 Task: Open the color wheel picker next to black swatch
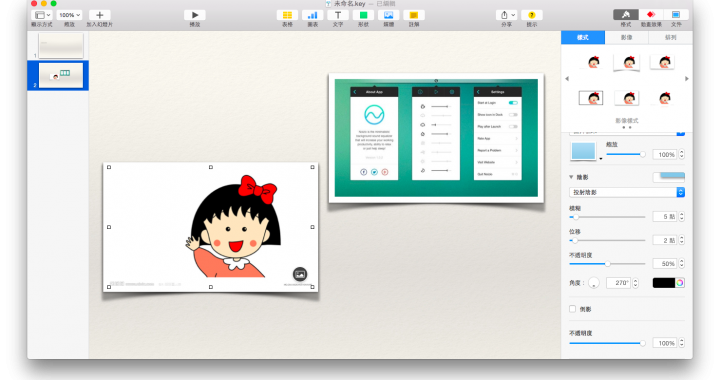[680, 283]
